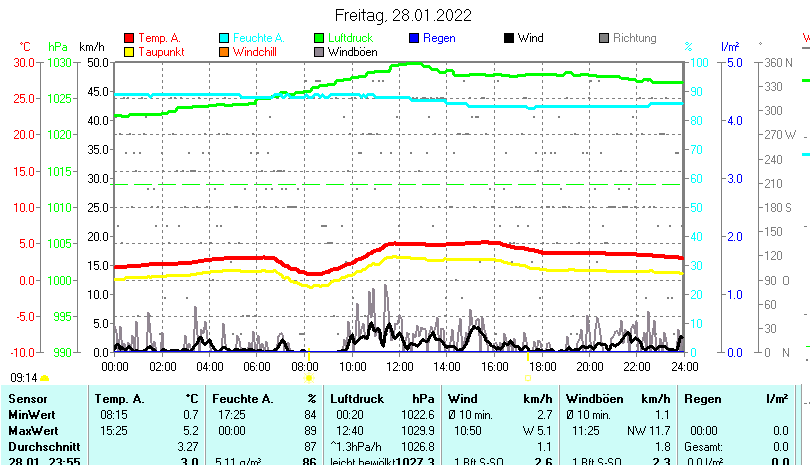The height and width of the screenshot is (465, 810).
Task: Click the km/h axis unit label
Action: 91,47
